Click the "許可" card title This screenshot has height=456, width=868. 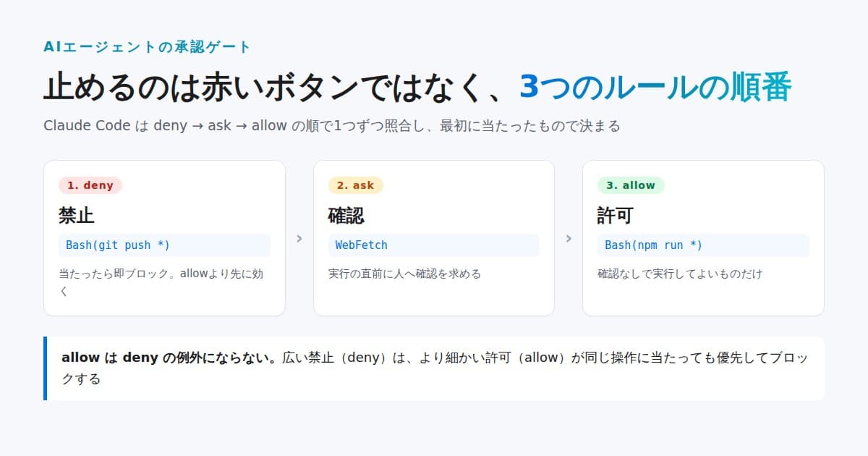click(616, 216)
